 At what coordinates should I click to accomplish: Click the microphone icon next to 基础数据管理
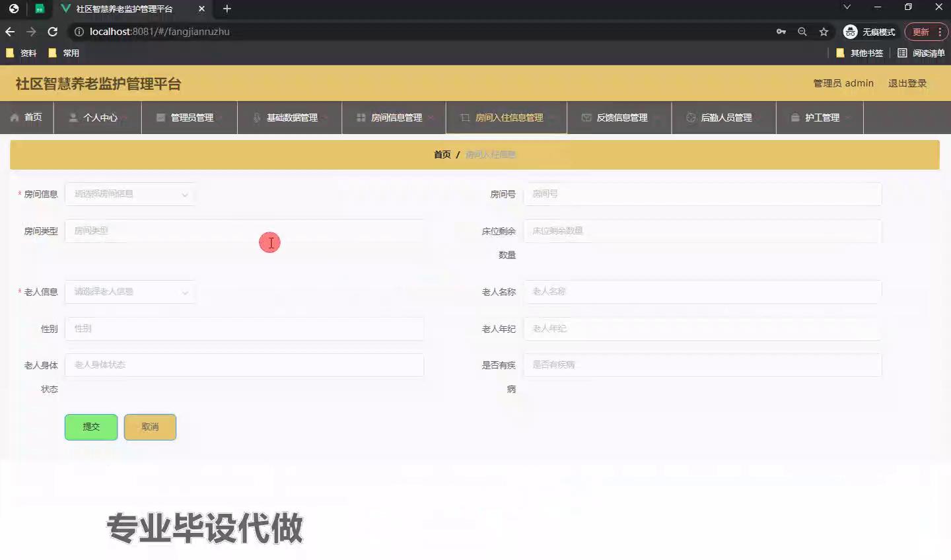point(257,117)
